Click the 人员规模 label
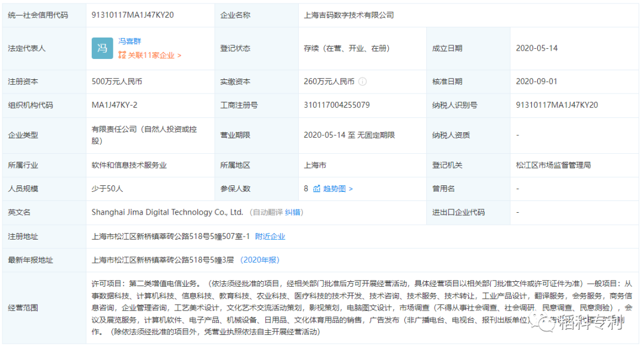 click(x=23, y=189)
